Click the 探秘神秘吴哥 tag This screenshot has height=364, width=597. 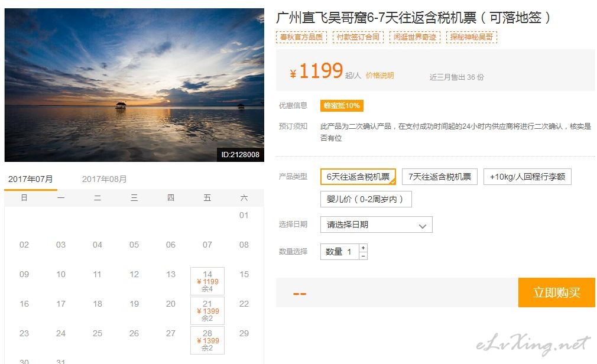(x=471, y=37)
